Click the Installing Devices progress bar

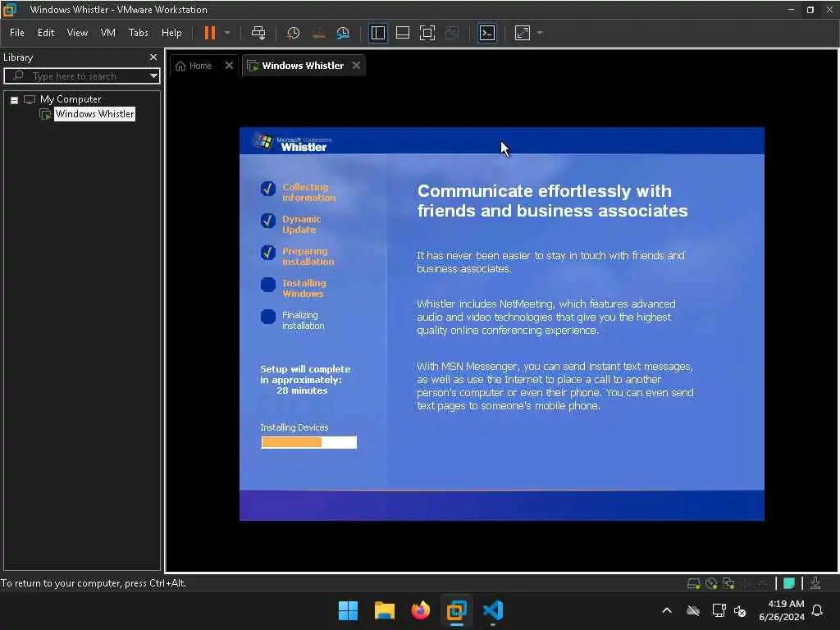[308, 442]
